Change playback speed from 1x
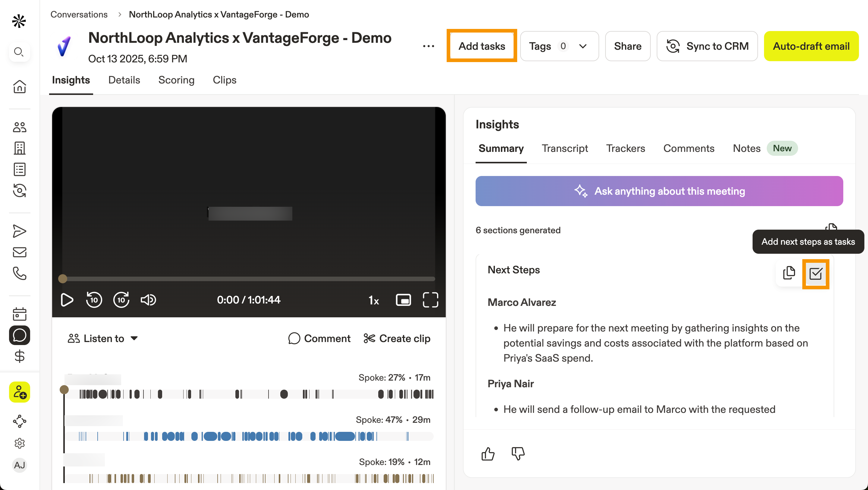Screen dimensions: 868x490 click(374, 300)
